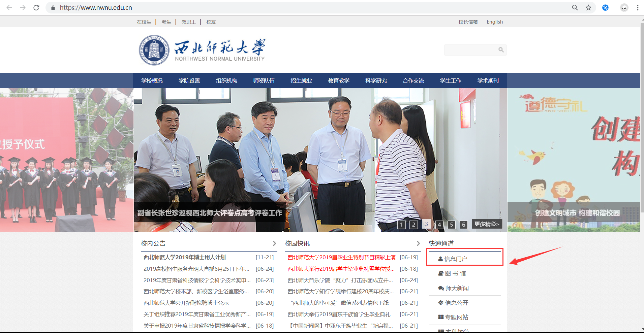Click the university logo emblem
This screenshot has width=644, height=333.
[154, 50]
